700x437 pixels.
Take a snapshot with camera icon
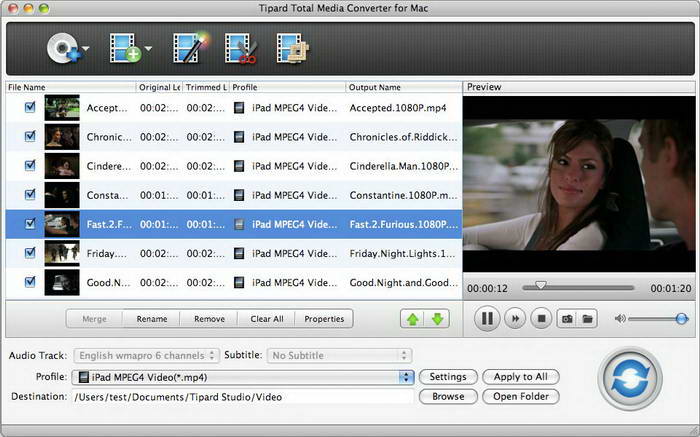tap(566, 319)
